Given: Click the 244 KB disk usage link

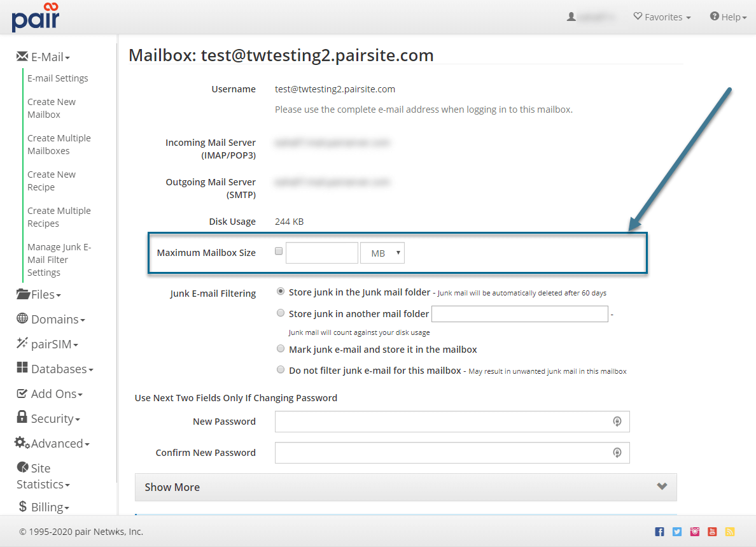Looking at the screenshot, I should point(290,221).
